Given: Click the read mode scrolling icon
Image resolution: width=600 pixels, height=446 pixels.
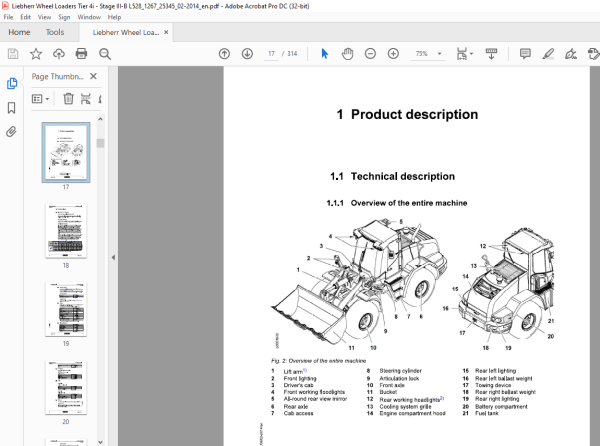Looking at the screenshot, I should click(x=491, y=54).
